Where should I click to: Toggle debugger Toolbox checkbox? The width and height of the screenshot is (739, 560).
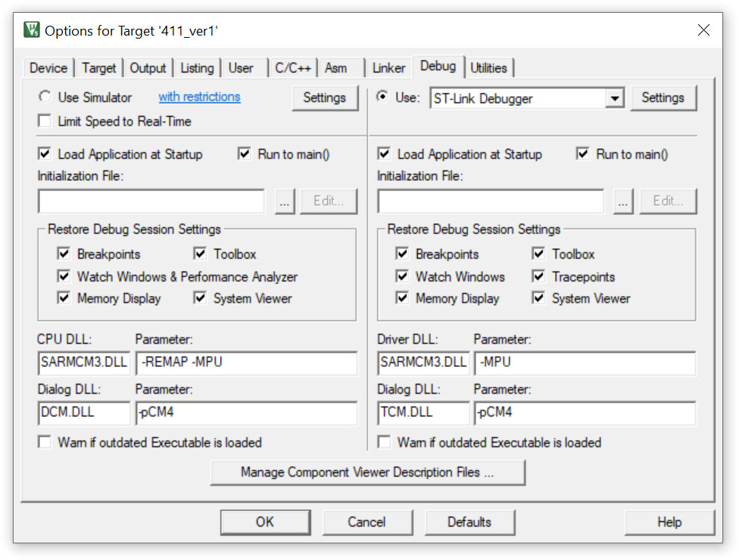pyautogui.click(x=538, y=254)
